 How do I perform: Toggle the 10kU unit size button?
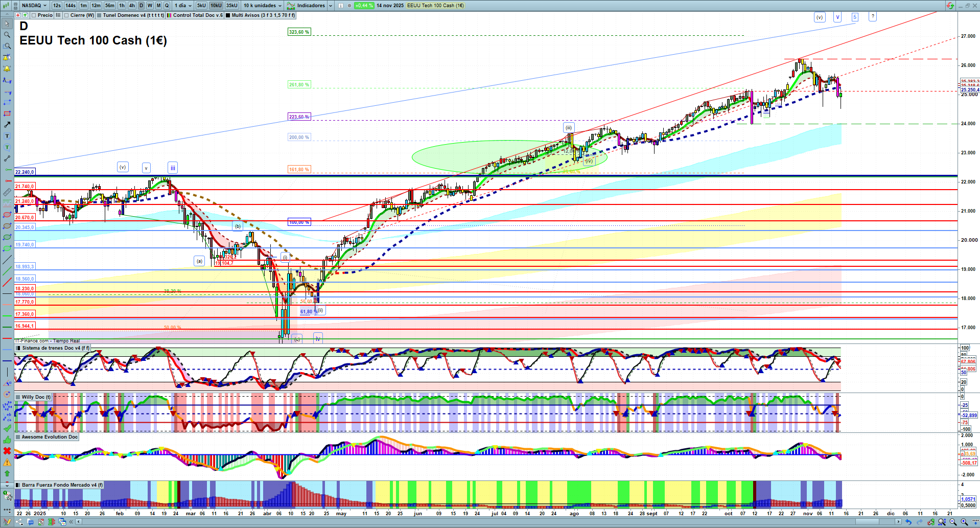click(216, 6)
